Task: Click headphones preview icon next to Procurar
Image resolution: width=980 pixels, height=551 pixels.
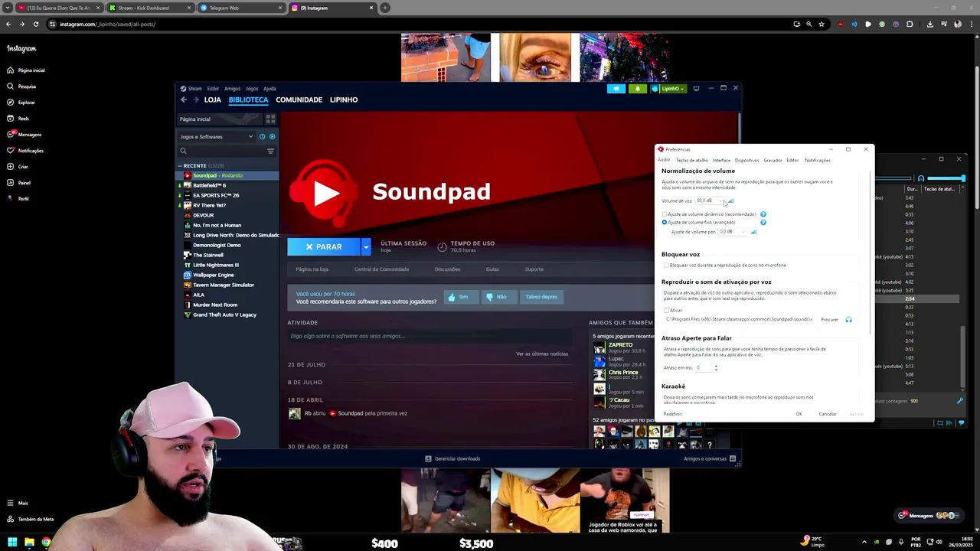Action: click(x=848, y=319)
